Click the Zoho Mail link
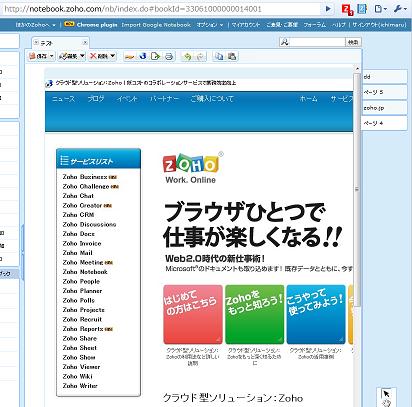The image size is (412, 407). point(77,253)
